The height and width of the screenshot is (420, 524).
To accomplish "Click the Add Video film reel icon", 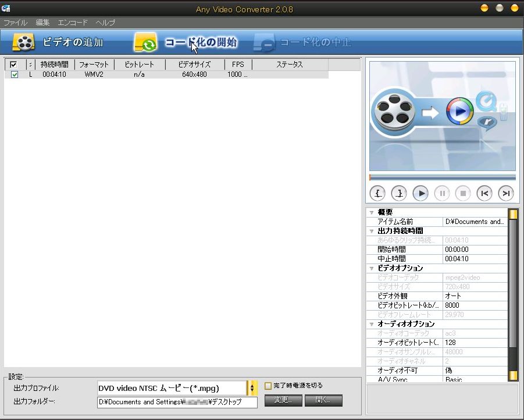I will point(23,42).
